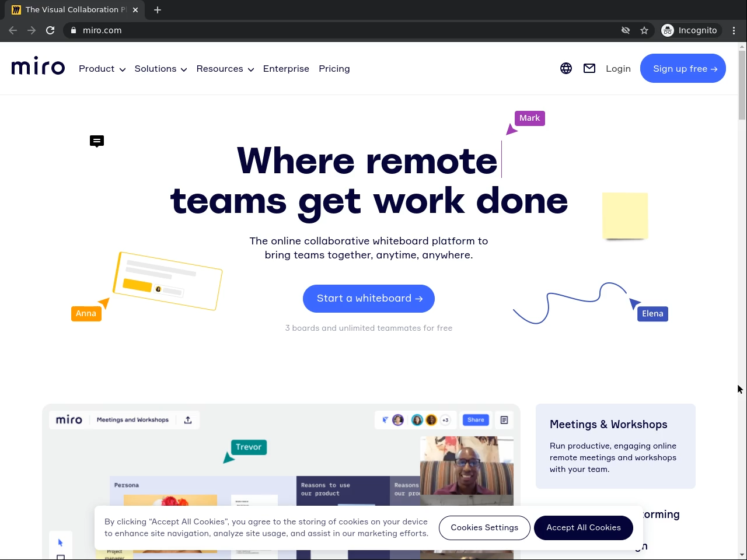Screen dimensions: 747x560
Task: Click the '3 boards and unlimited teammates' text
Action: (x=369, y=328)
